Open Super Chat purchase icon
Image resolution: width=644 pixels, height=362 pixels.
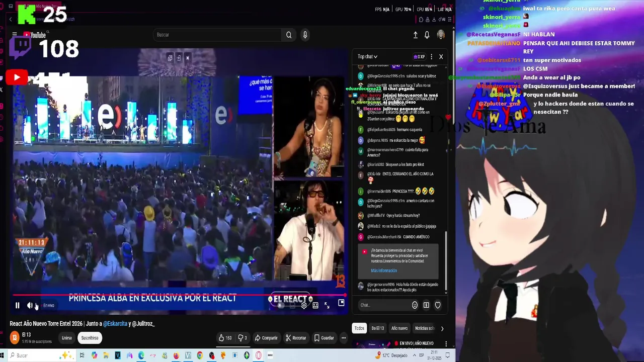426,305
